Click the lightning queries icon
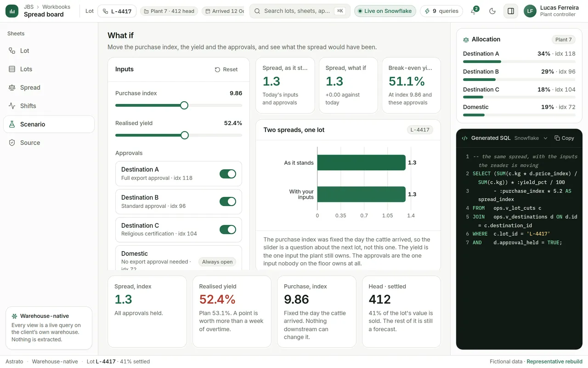This screenshot has width=588, height=368. pyautogui.click(x=427, y=11)
